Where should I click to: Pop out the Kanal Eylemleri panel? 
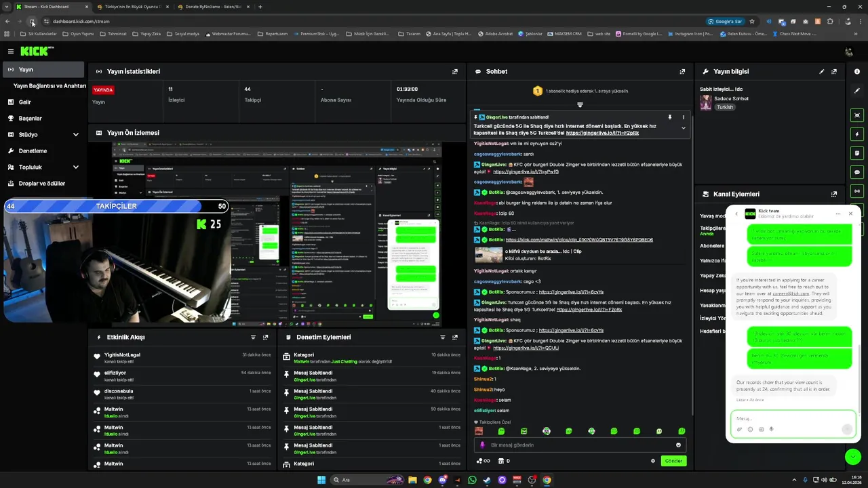coord(834,194)
